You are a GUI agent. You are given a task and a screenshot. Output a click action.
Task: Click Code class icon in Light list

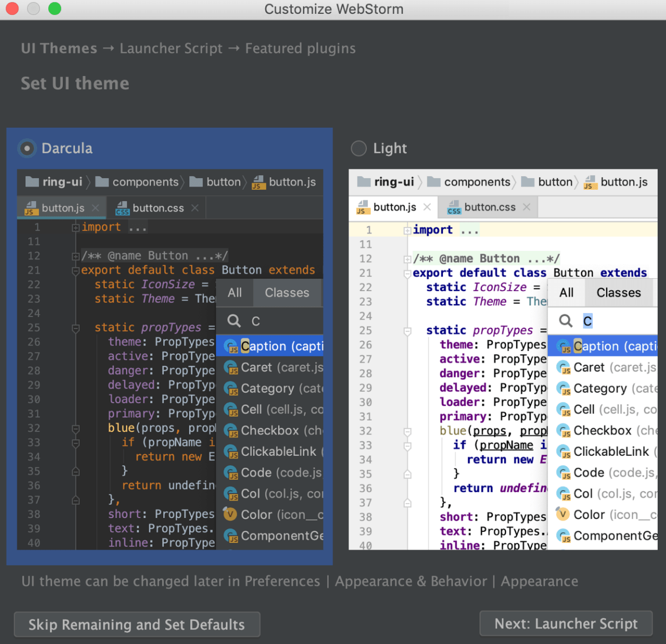(563, 473)
